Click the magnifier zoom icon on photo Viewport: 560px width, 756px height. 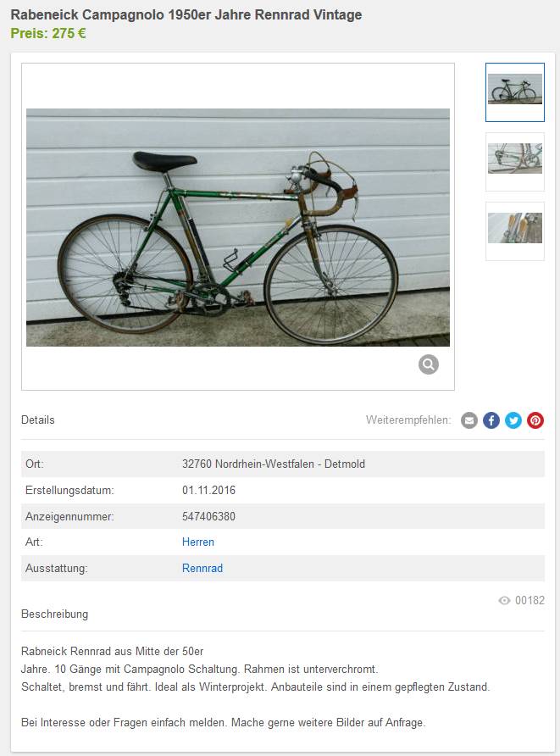click(429, 364)
